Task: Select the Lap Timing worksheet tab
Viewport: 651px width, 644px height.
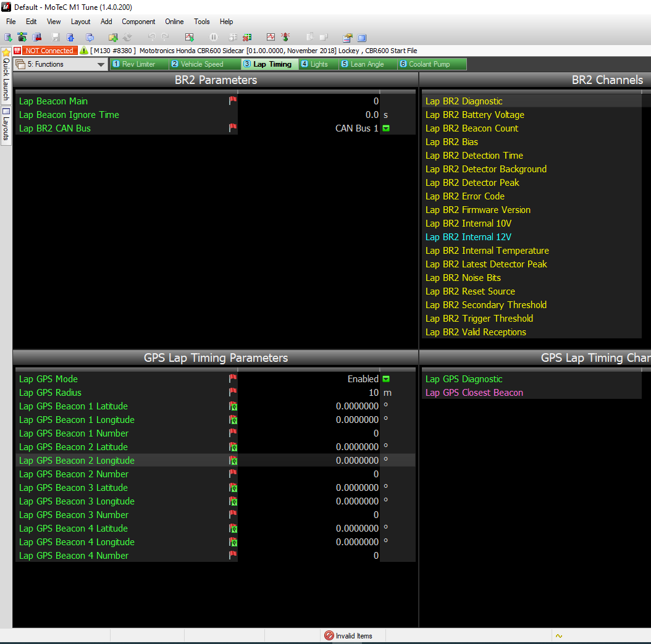Action: pos(270,64)
